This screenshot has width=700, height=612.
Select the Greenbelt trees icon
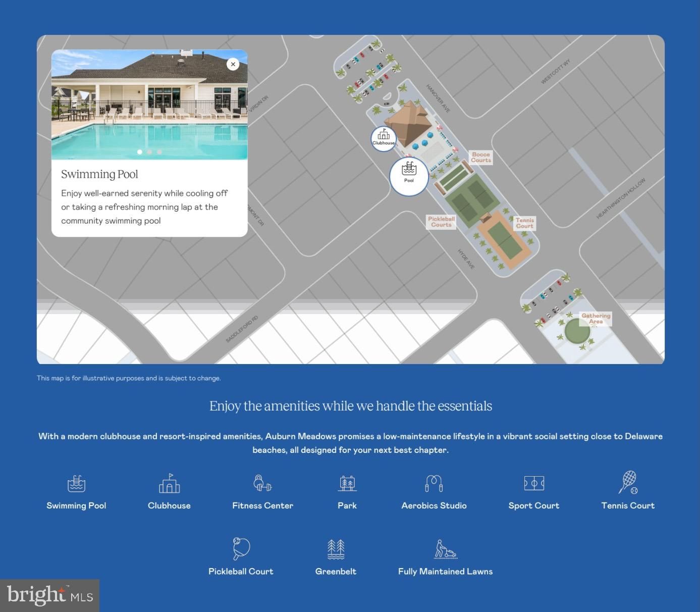(x=336, y=549)
